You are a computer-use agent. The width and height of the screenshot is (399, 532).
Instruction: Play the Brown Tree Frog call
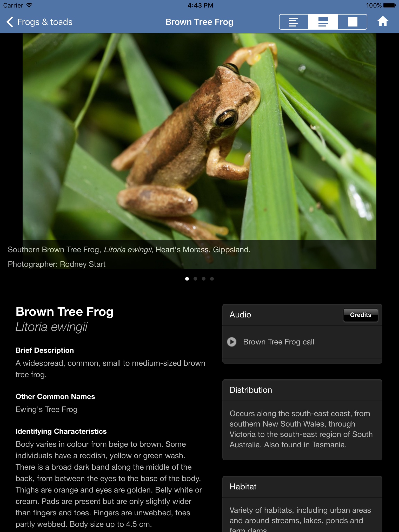232,342
